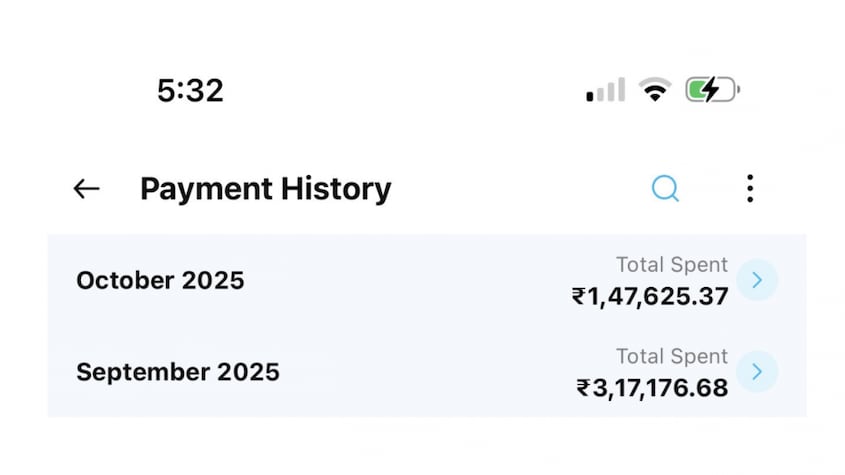Click the Payment History page title

click(x=265, y=189)
